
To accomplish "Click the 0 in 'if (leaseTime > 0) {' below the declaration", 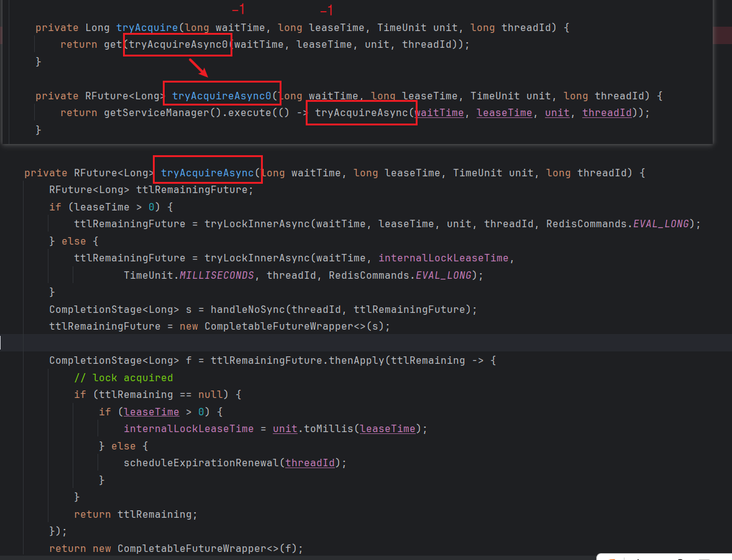I will tap(151, 207).
